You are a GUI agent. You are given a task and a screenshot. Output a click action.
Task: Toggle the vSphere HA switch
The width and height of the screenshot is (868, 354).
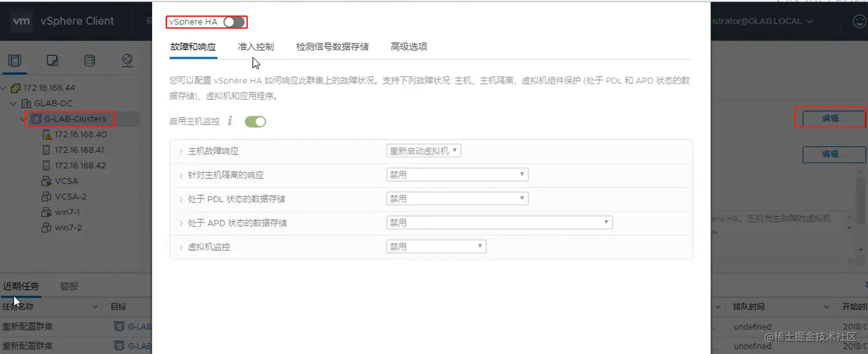point(234,22)
